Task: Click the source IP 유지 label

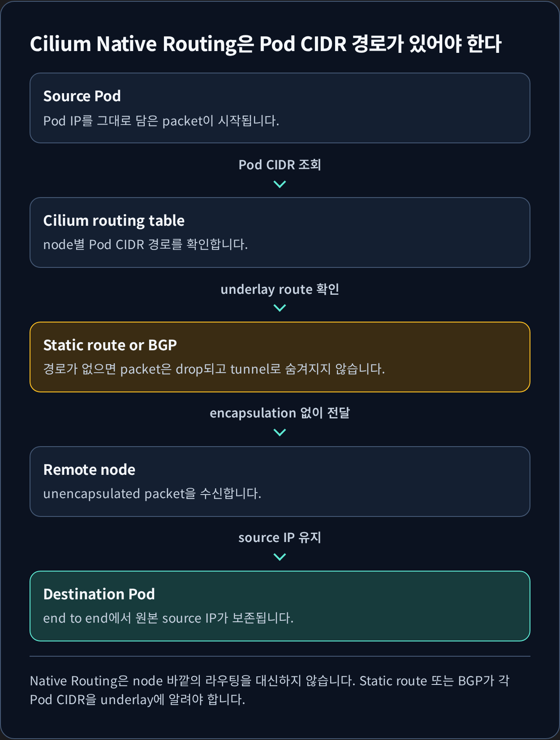Action: click(x=280, y=538)
